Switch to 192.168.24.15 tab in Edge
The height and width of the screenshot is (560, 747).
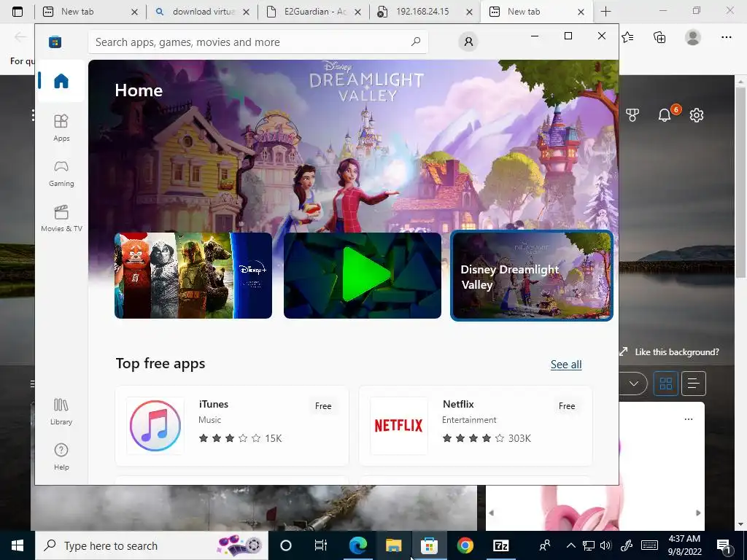(x=425, y=12)
